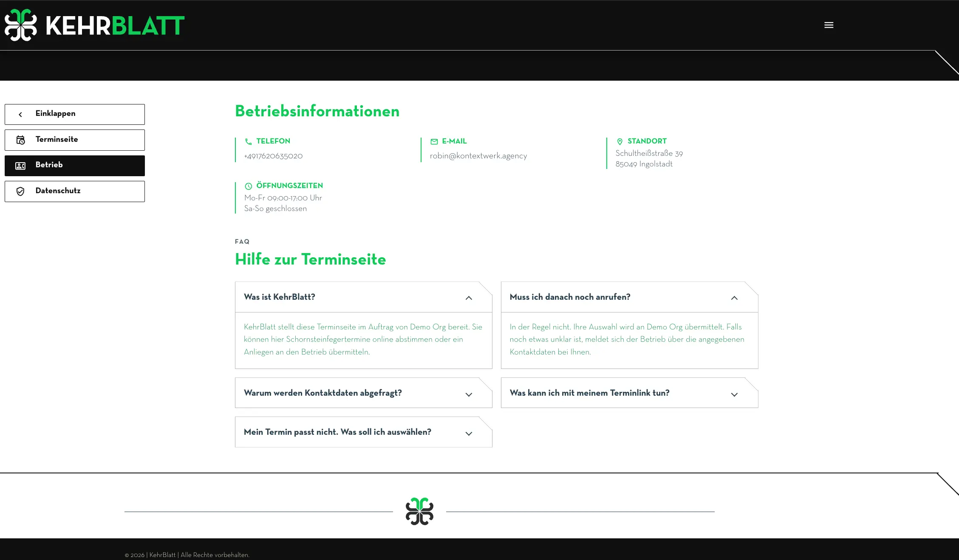Click '85049 Ingolstadt' text
The width and height of the screenshot is (959, 560).
[x=644, y=164]
